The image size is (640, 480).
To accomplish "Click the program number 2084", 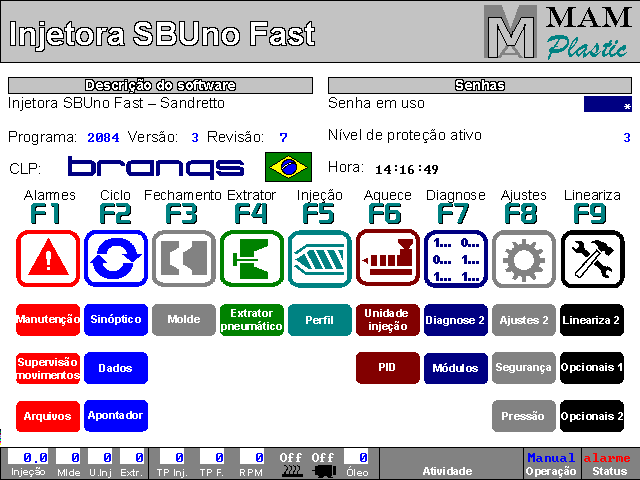I will [x=103, y=138].
